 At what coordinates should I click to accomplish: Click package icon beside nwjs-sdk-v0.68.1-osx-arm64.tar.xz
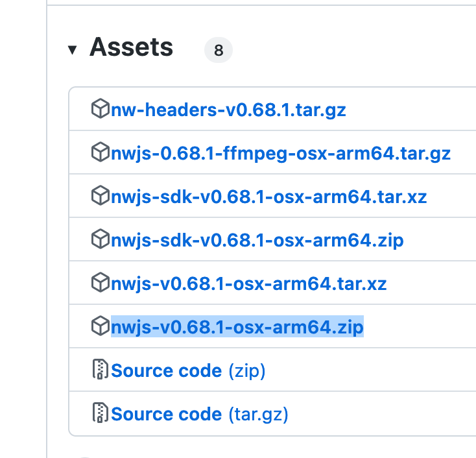(x=101, y=195)
